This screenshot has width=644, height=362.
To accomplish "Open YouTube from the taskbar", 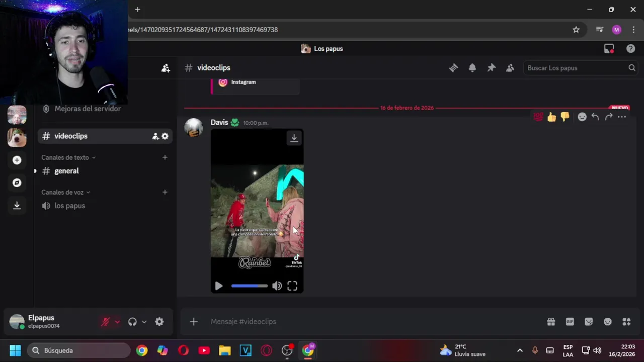I will click(x=204, y=350).
